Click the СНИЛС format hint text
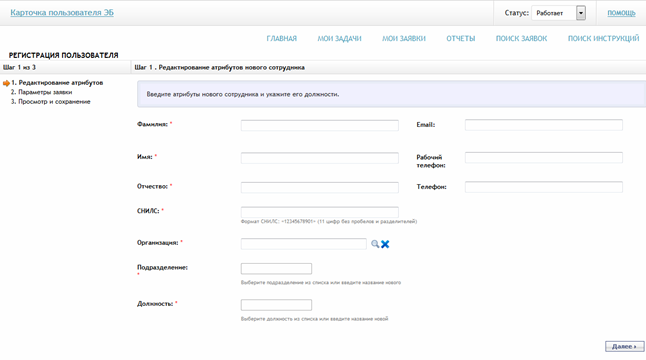This screenshot has height=360, width=646. click(x=329, y=222)
